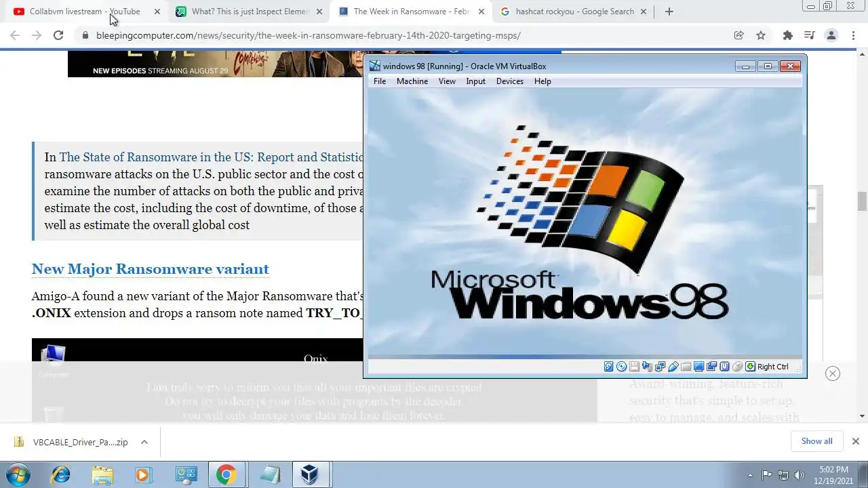Open the VirtualBox Help menu
868x488 pixels.
[x=542, y=81]
